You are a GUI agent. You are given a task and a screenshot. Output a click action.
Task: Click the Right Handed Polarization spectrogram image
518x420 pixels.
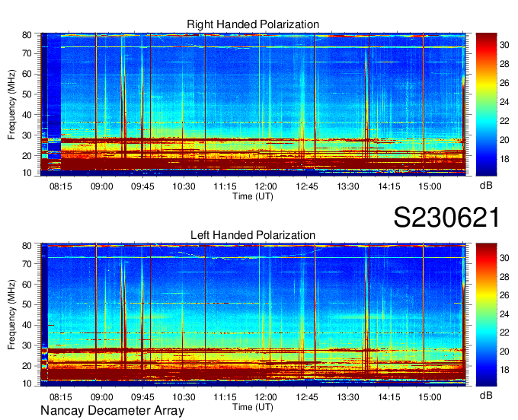click(253, 104)
